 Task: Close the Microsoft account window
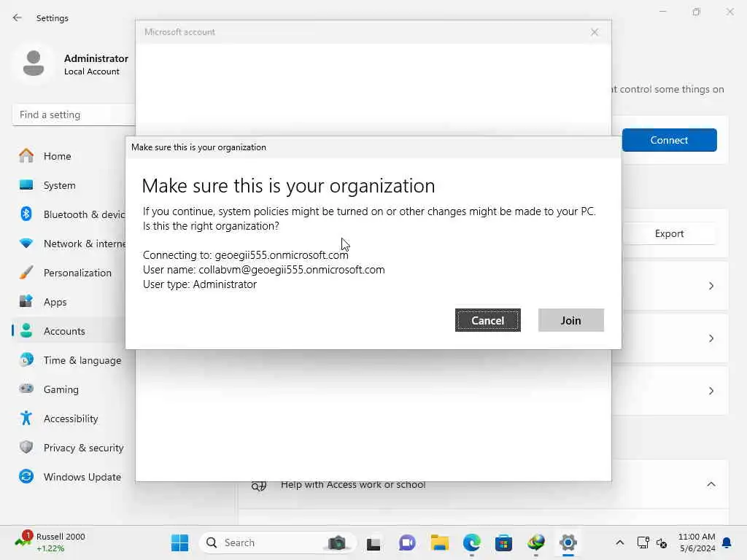pyautogui.click(x=594, y=32)
